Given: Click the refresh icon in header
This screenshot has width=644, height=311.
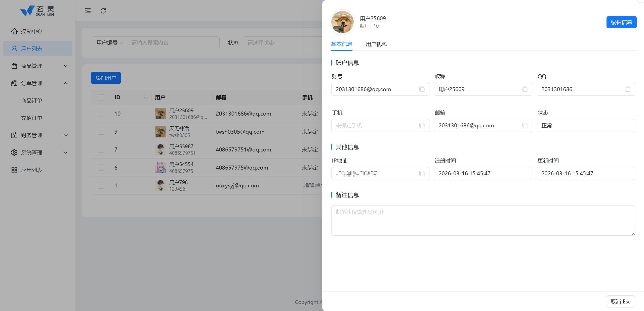Looking at the screenshot, I should point(103,11).
